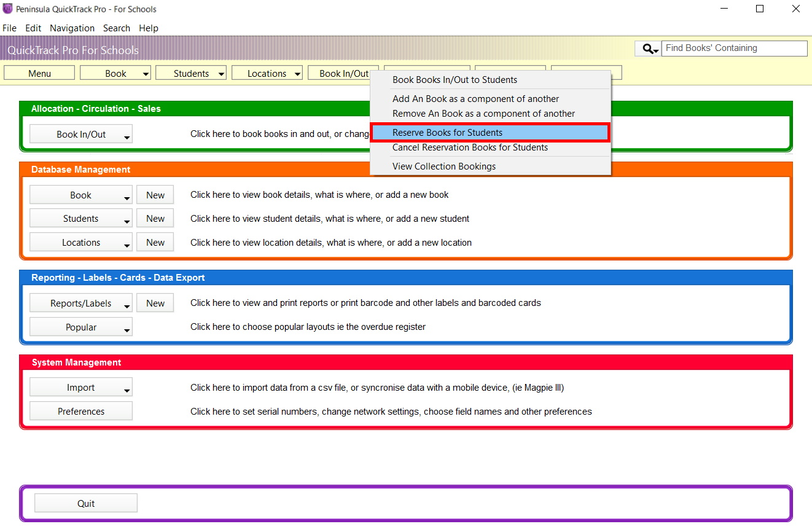Open Students dropdown in Database Management
Image resolution: width=812 pixels, height=532 pixels.
click(x=81, y=219)
